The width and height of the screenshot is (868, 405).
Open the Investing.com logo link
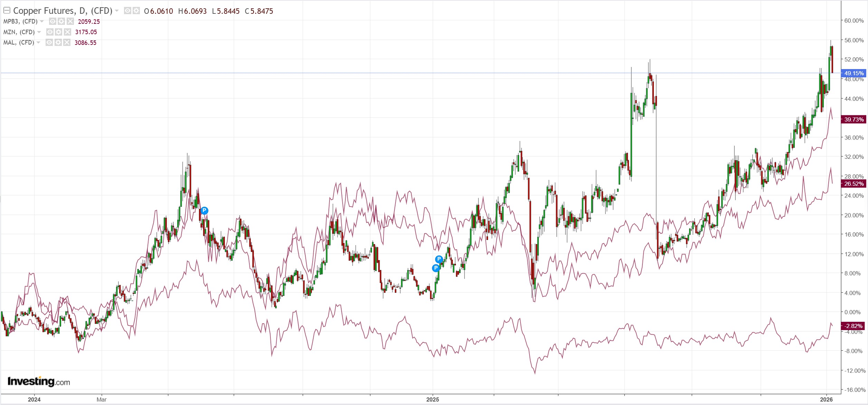[39, 381]
